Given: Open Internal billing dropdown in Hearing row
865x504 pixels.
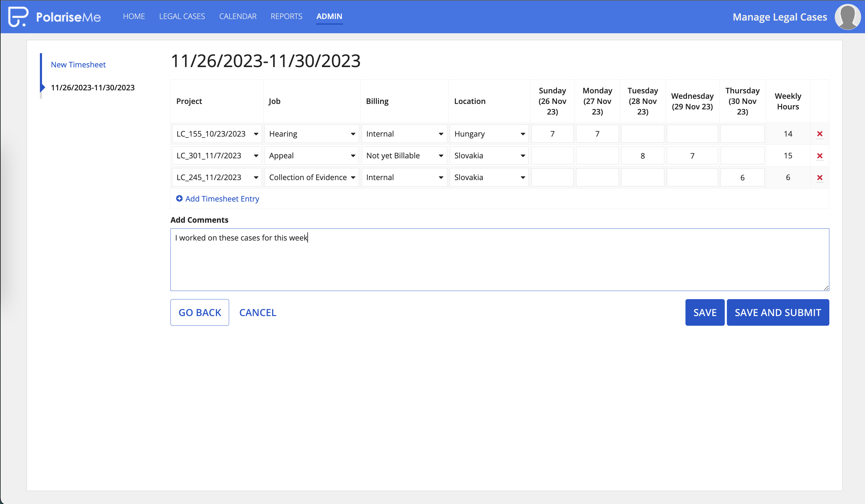Looking at the screenshot, I should point(404,134).
